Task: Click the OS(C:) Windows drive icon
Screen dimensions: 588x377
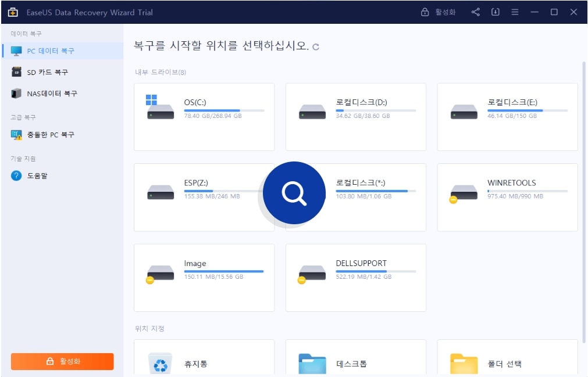Action: pos(160,107)
